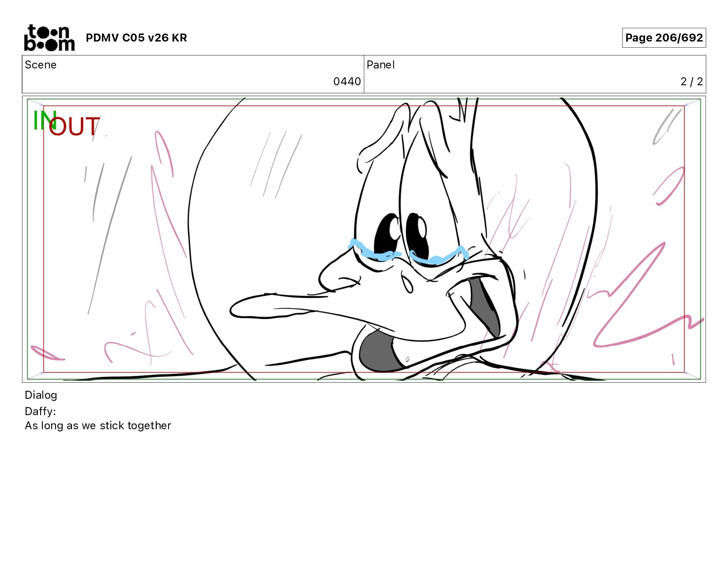This screenshot has height=563, width=728.
Task: Select the panel count "2 / 2"
Action: tap(691, 82)
